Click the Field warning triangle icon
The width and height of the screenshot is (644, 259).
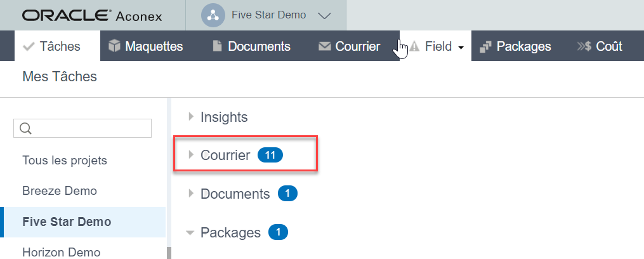(x=414, y=46)
